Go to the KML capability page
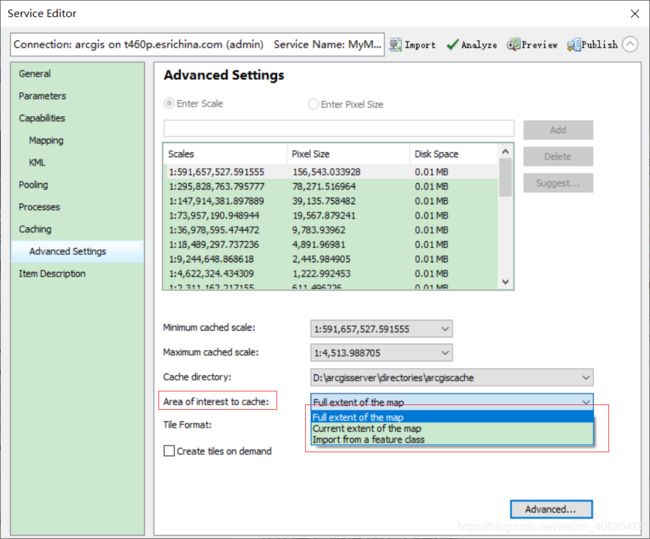The height and width of the screenshot is (539, 650). pyautogui.click(x=37, y=163)
